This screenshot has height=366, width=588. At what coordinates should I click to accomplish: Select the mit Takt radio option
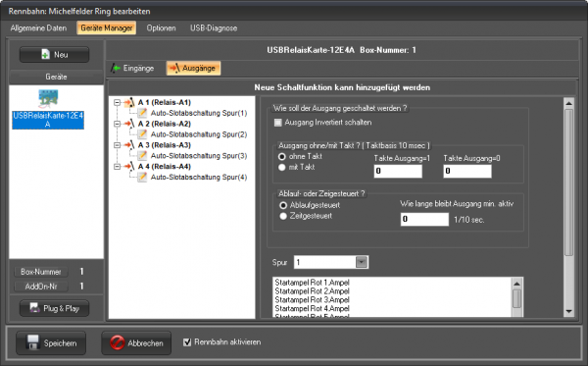[x=282, y=167]
